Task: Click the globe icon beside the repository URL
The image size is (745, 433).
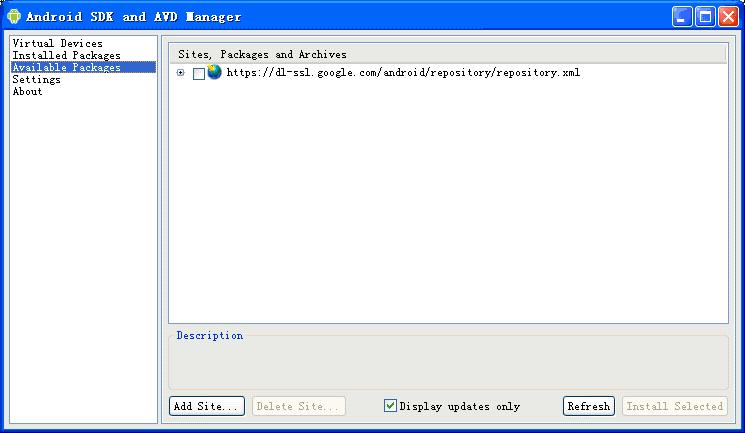Action: click(x=214, y=72)
